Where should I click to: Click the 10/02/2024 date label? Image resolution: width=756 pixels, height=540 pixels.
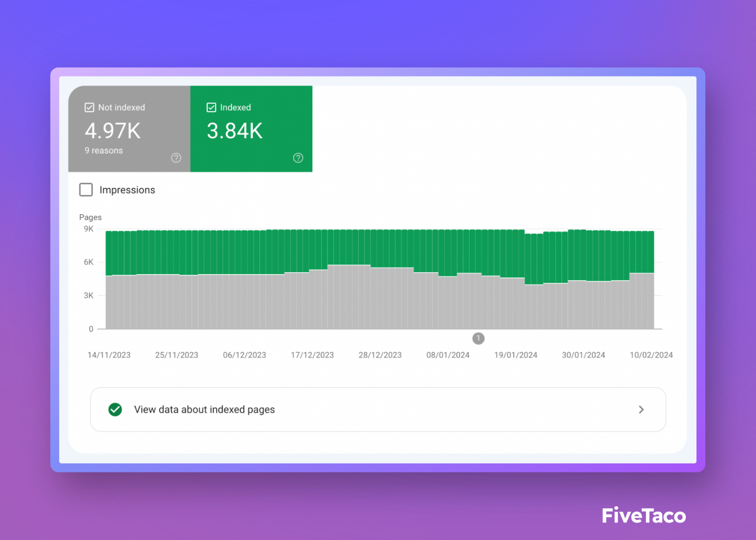652,355
